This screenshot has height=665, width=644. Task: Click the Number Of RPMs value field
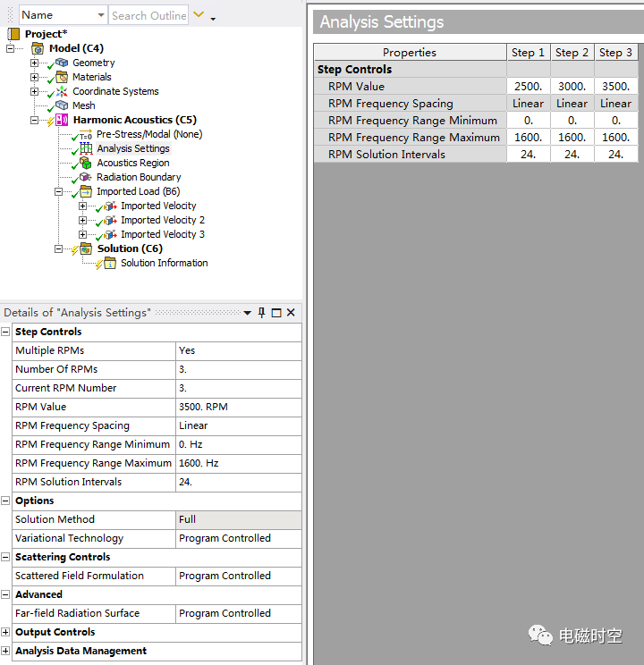(x=239, y=369)
